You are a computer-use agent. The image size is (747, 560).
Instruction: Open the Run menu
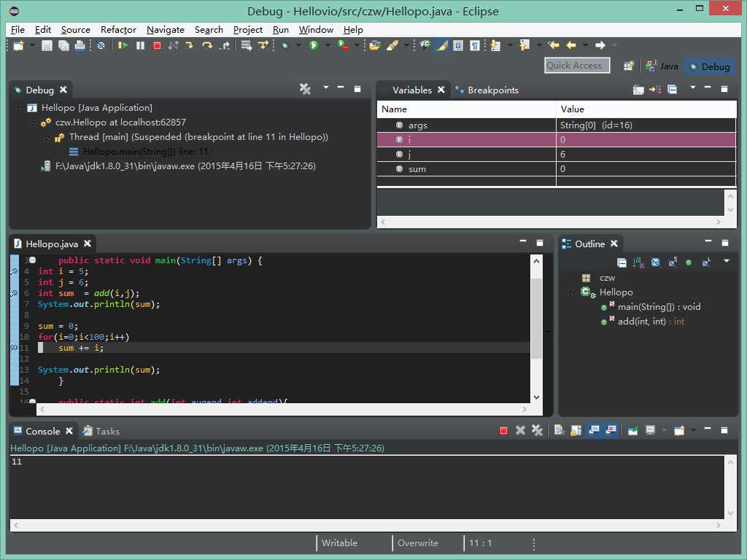coord(281,29)
